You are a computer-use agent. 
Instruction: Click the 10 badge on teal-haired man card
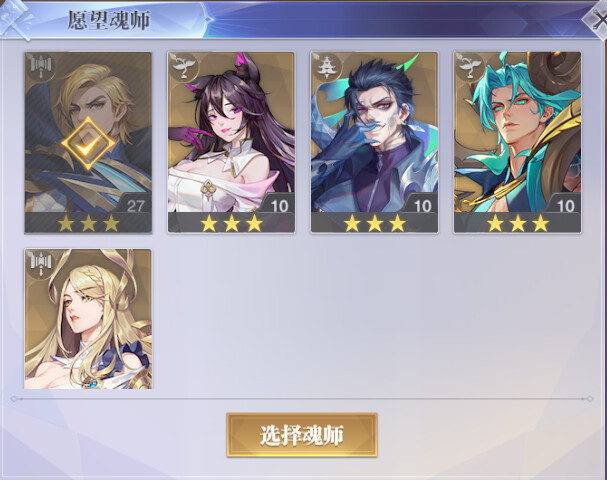[566, 206]
